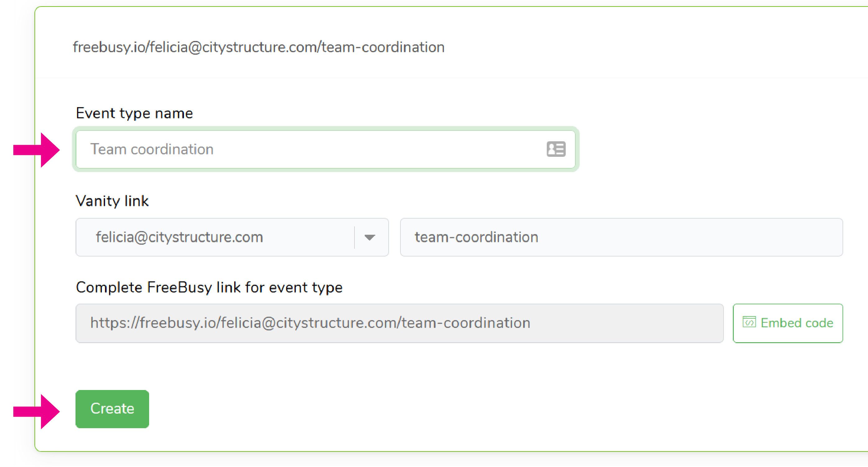The width and height of the screenshot is (868, 467).
Task: Expand the vanity link caret arrow
Action: 370,237
